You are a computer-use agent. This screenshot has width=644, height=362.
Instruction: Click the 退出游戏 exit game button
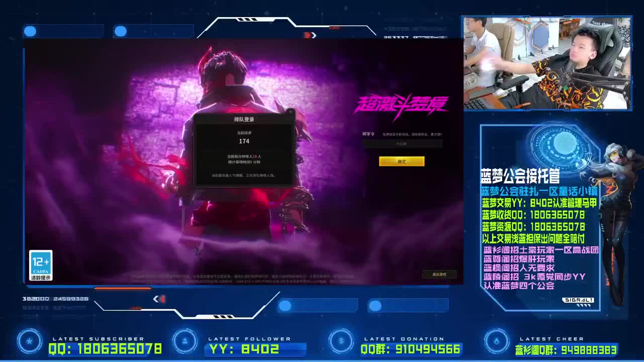click(439, 275)
